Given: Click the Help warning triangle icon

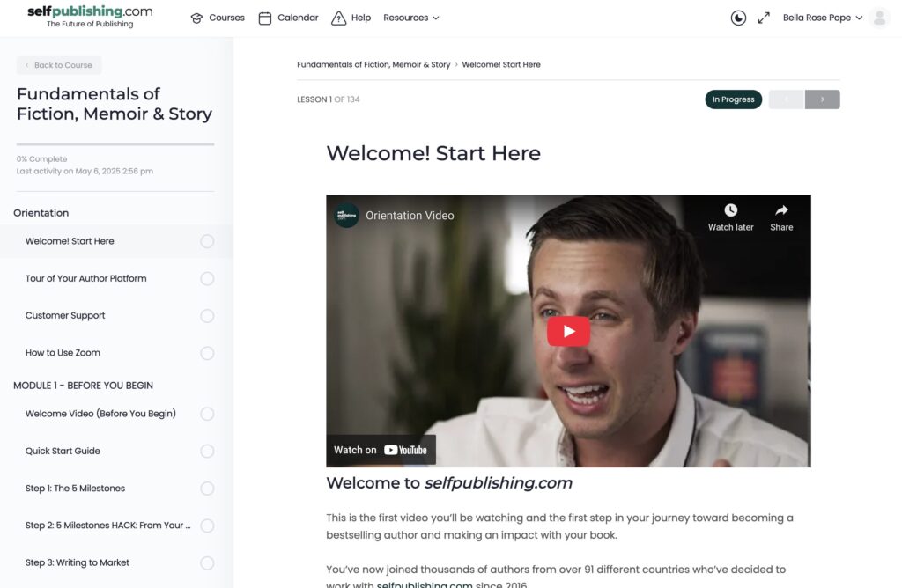Looking at the screenshot, I should coord(339,18).
